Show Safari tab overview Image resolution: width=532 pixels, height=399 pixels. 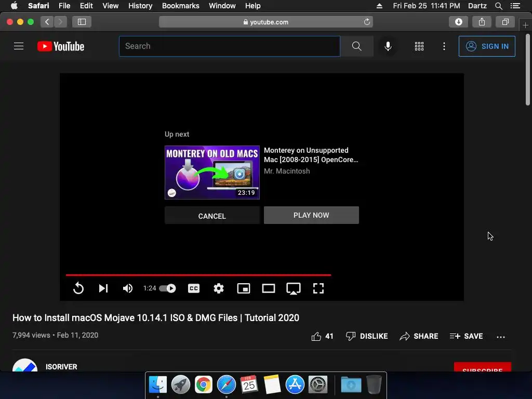[x=505, y=22]
